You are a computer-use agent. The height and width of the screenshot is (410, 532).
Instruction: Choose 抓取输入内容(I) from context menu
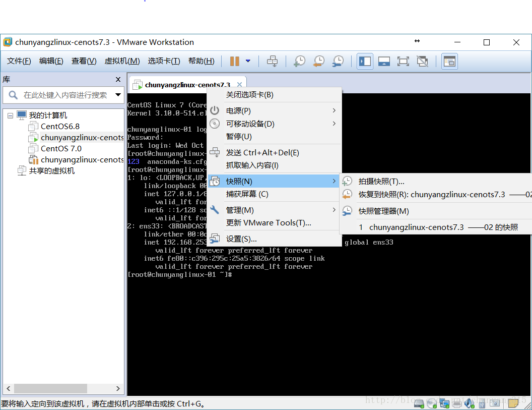[x=274, y=165]
